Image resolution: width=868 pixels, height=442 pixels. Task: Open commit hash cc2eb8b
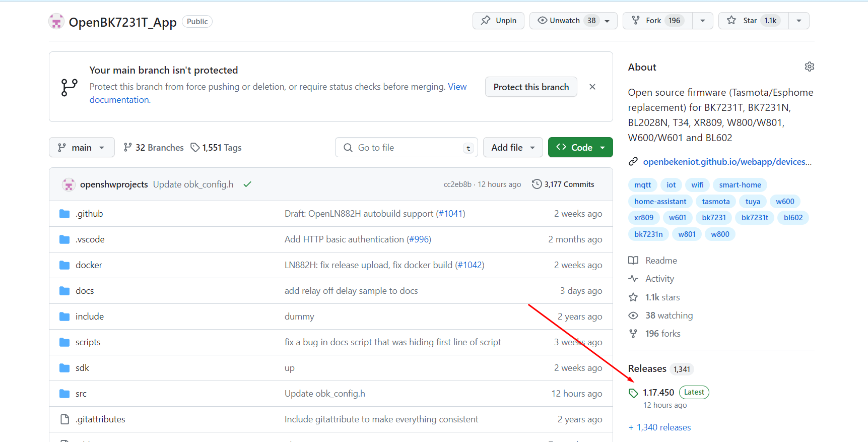point(457,184)
